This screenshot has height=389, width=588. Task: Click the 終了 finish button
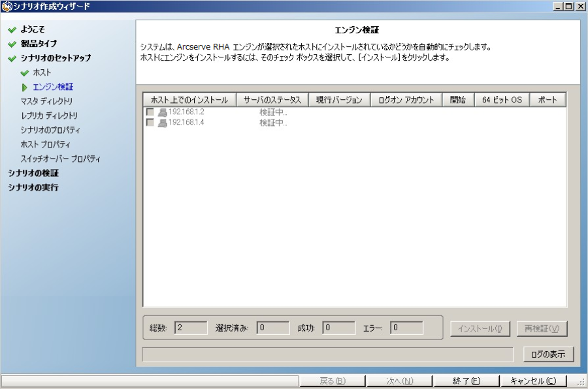(466, 381)
